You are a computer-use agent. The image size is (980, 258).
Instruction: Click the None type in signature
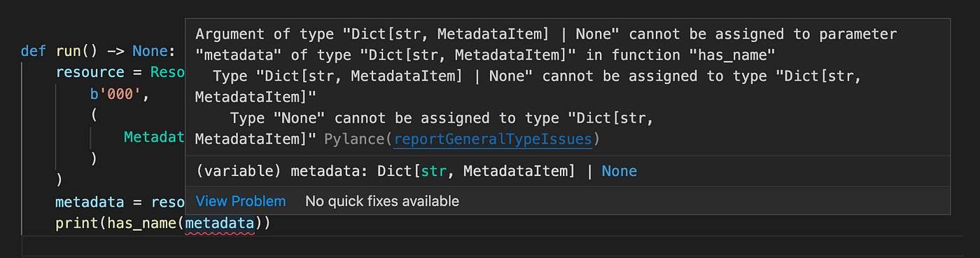click(619, 171)
